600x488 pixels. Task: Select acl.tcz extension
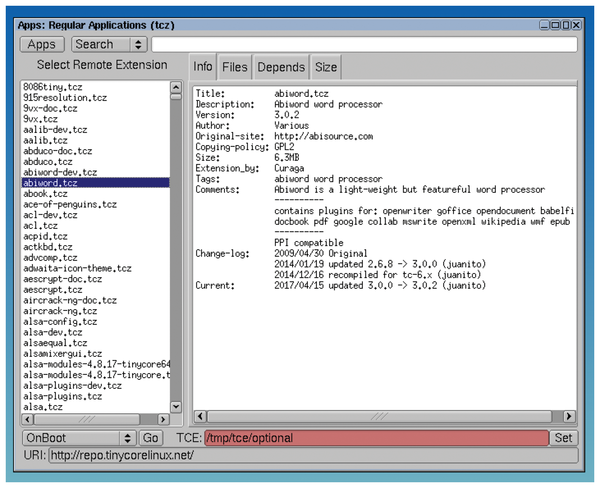pos(95,226)
